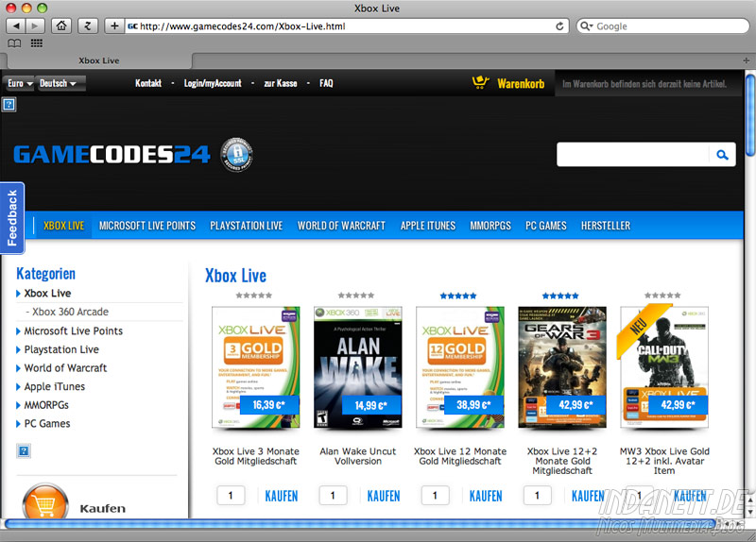756x542 pixels.
Task: Click the star rating above Alan Wake
Action: click(x=356, y=296)
